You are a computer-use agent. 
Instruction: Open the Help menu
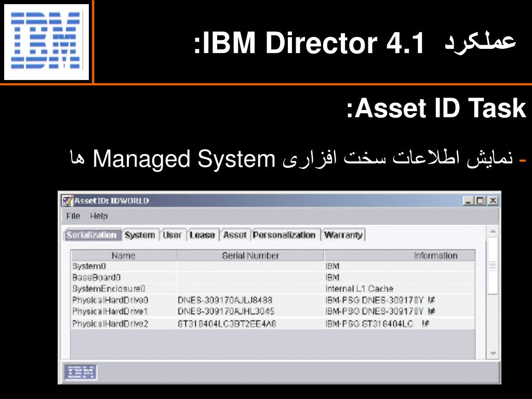pyautogui.click(x=99, y=216)
